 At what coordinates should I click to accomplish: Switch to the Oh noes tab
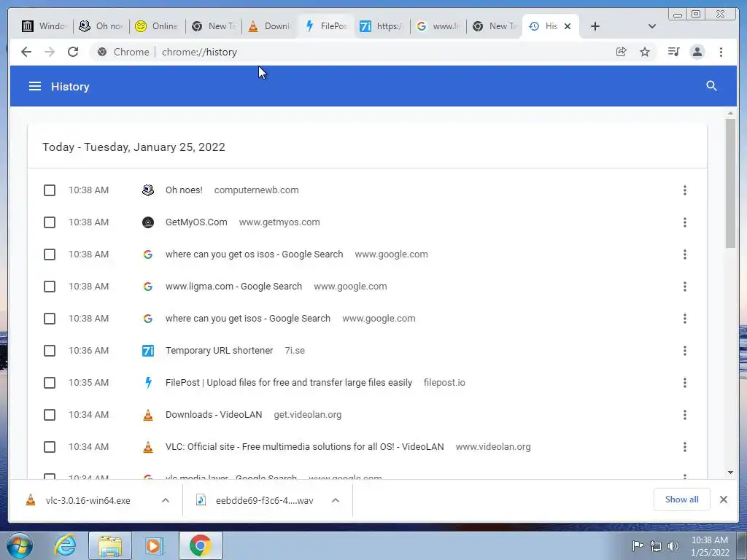click(x=101, y=26)
